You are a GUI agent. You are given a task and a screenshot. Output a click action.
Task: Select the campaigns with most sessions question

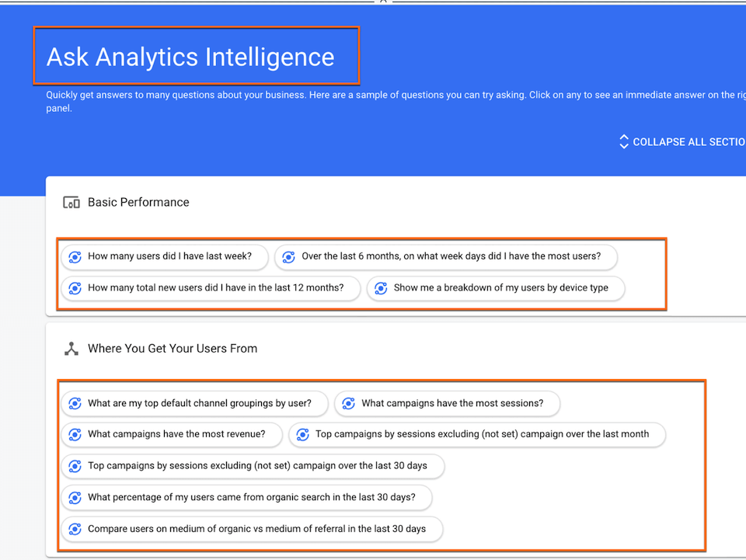tap(447, 404)
